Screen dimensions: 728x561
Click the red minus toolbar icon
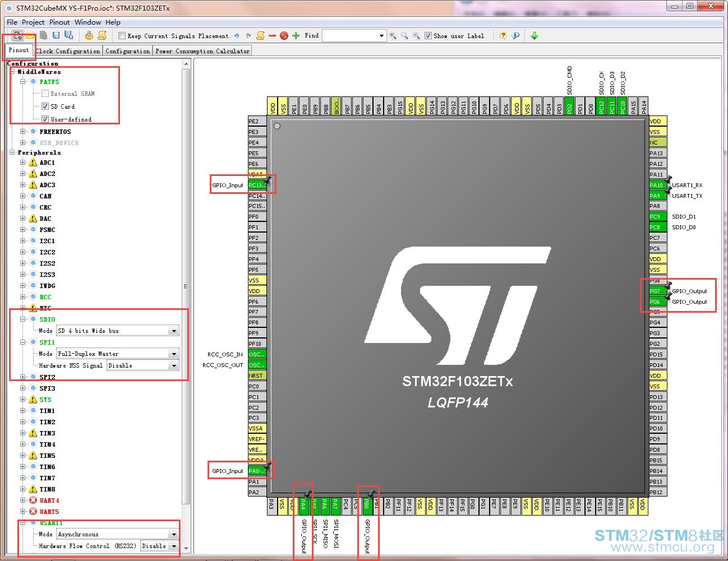[x=273, y=36]
